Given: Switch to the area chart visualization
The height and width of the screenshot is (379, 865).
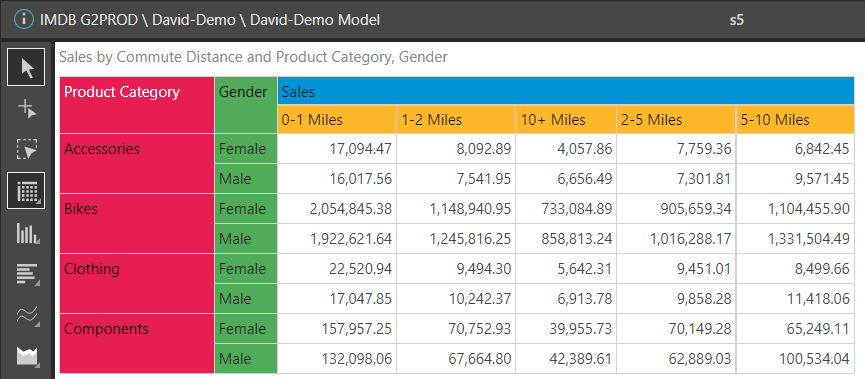Looking at the screenshot, I should point(26,356).
